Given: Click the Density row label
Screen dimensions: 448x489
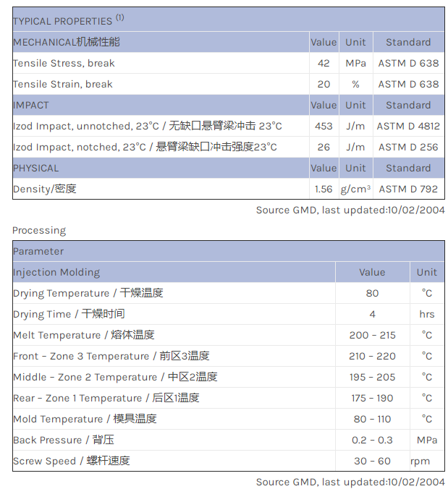Looking at the screenshot, I should (45, 189).
